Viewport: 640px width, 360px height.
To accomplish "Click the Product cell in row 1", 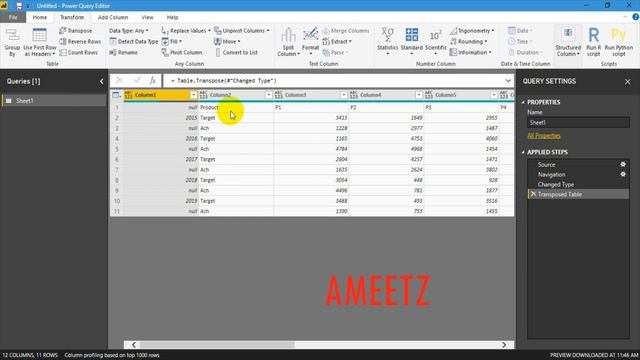I will [236, 107].
